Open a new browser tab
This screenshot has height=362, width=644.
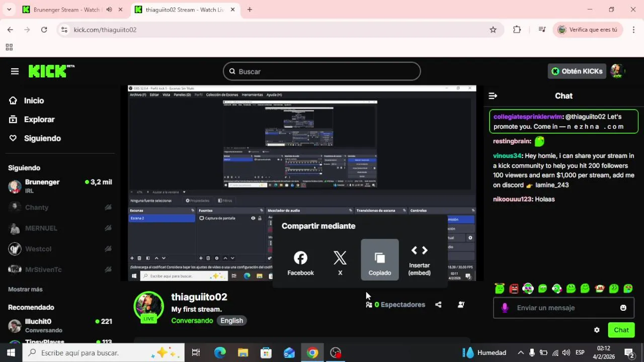pyautogui.click(x=250, y=10)
